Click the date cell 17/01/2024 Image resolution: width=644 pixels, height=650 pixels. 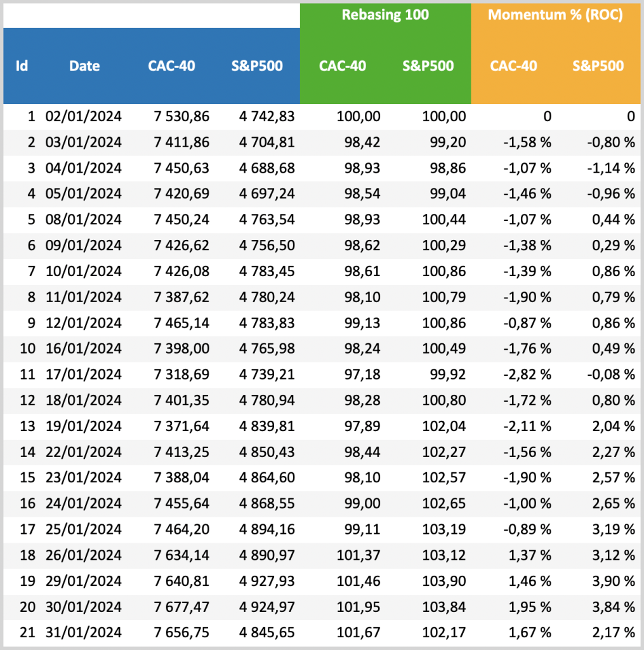coord(83,375)
